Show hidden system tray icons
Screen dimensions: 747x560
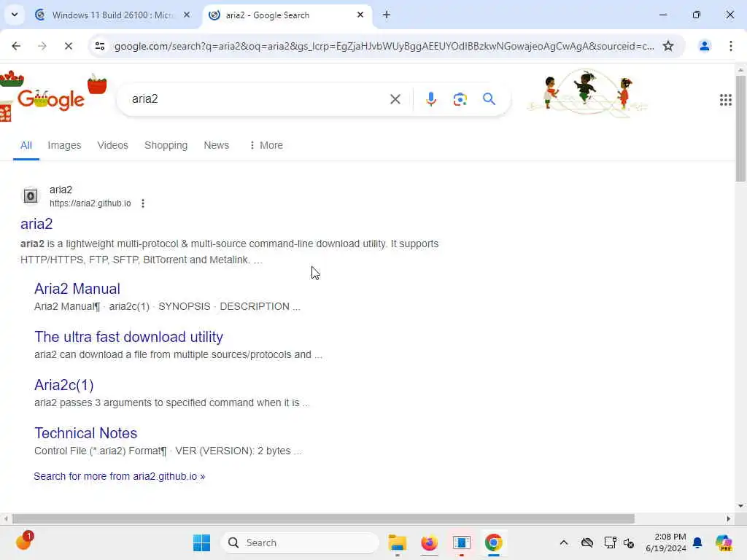click(x=564, y=542)
